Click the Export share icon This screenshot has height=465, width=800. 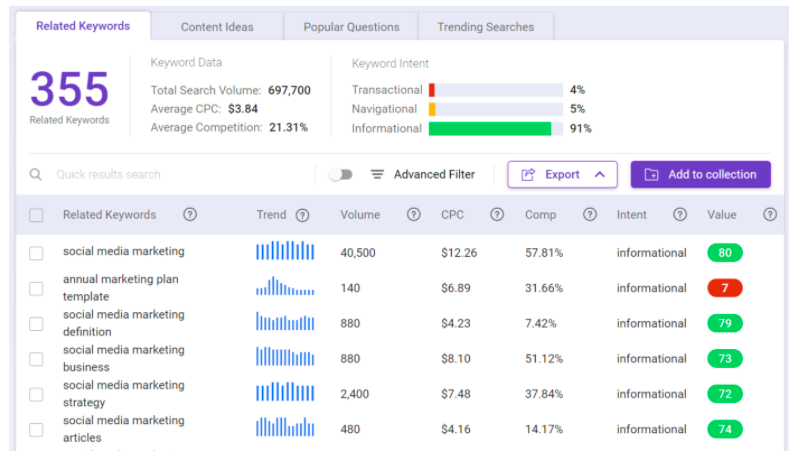[x=528, y=175]
